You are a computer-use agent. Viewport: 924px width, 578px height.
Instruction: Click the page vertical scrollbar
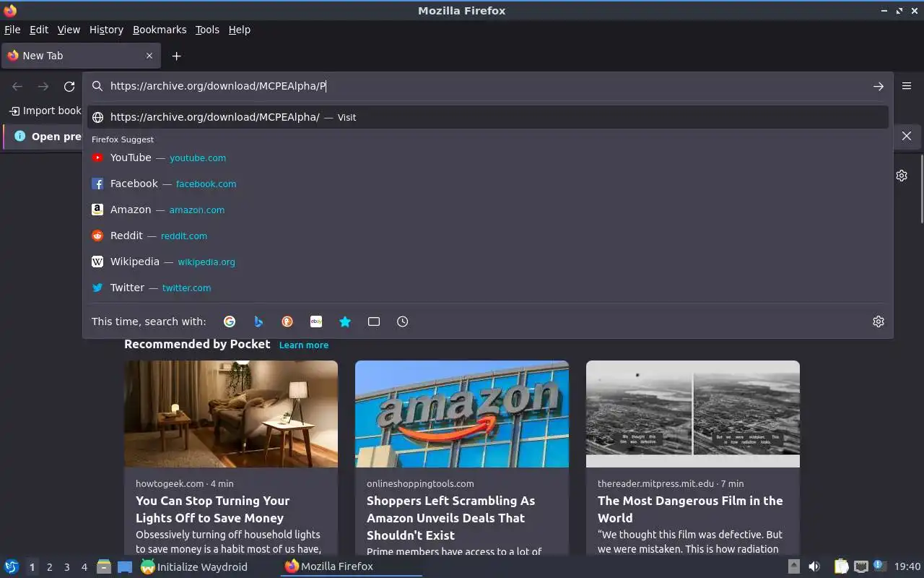[x=921, y=188]
